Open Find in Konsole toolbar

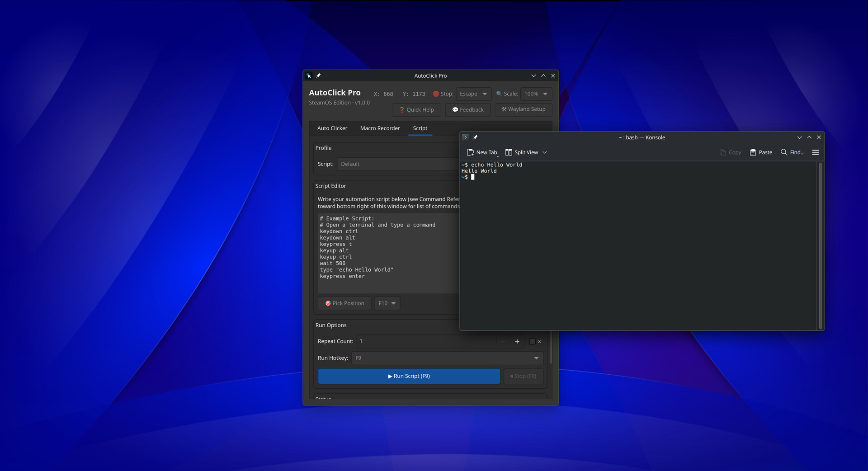click(793, 152)
